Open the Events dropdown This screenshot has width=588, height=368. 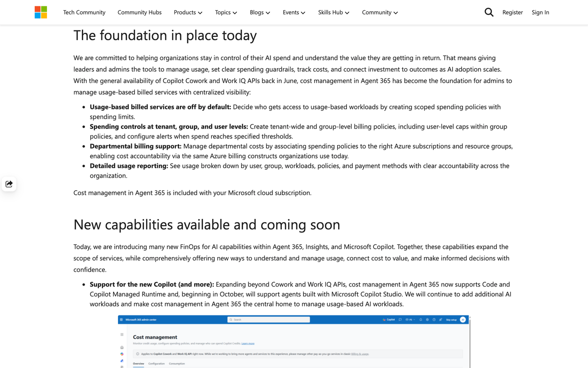(294, 12)
